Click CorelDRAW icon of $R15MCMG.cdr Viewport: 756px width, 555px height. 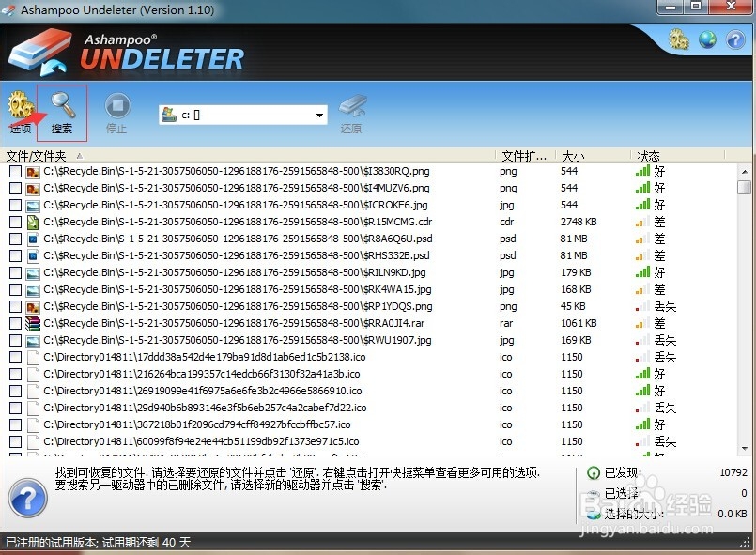coord(33,223)
